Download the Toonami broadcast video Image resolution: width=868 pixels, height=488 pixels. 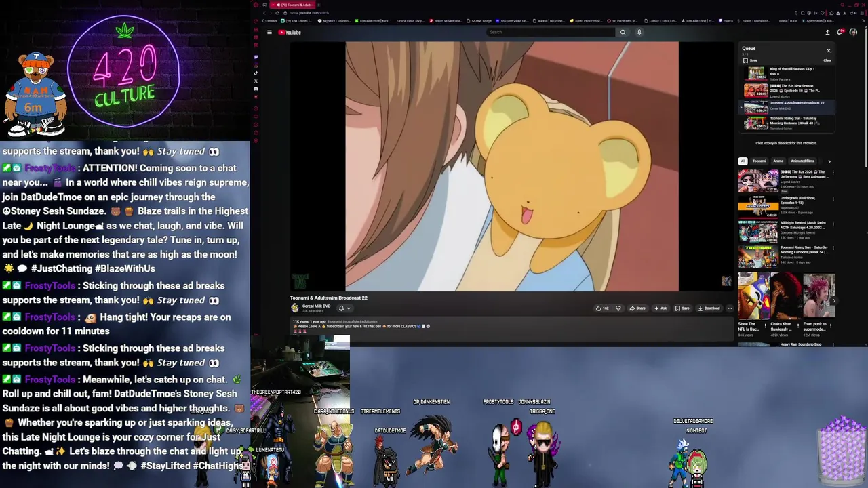click(x=709, y=308)
